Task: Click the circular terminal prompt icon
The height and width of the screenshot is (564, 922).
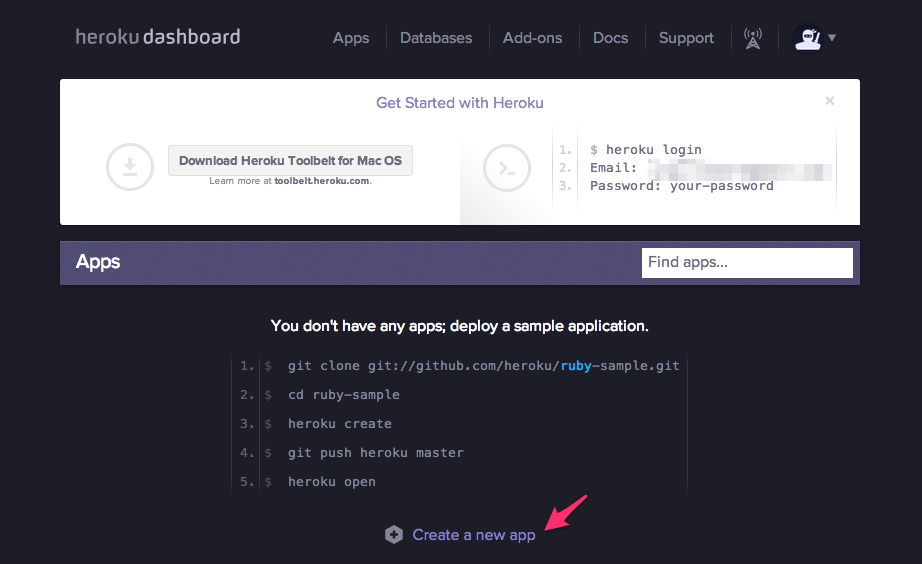Action: tap(507, 168)
